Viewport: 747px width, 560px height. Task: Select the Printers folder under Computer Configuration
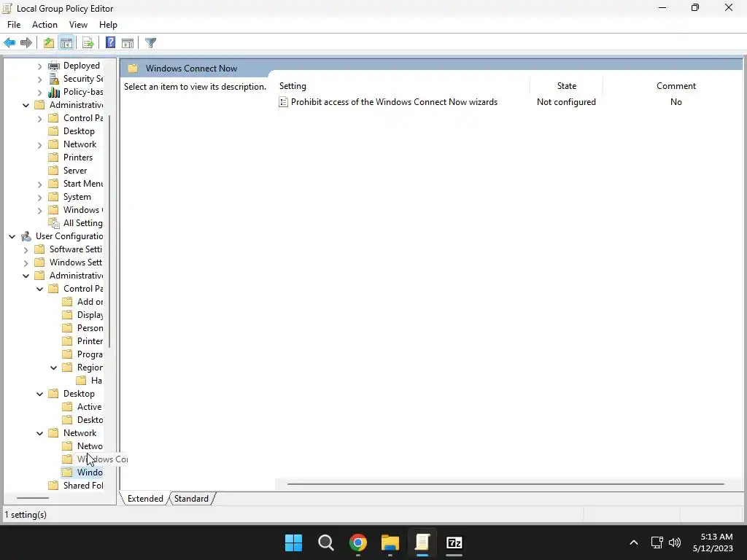pyautogui.click(x=78, y=157)
